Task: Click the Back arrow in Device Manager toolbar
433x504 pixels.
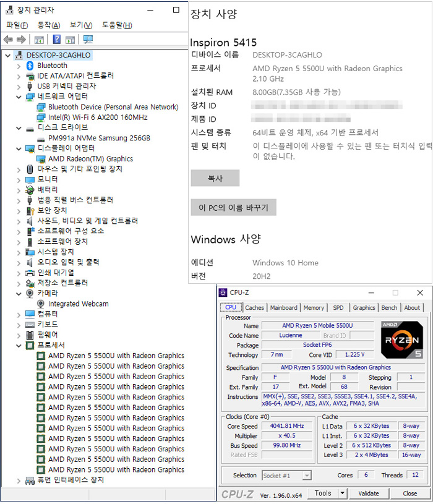Action: [8, 40]
